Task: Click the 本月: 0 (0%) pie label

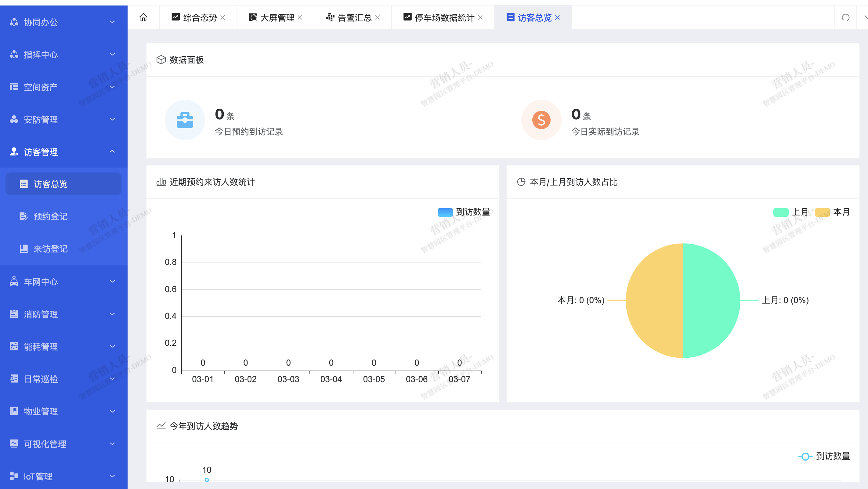Action: pos(581,300)
